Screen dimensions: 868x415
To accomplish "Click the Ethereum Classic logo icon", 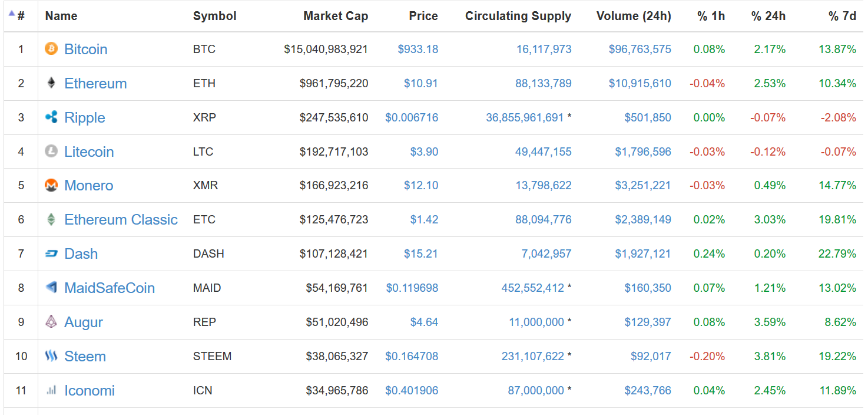I will click(x=51, y=219).
